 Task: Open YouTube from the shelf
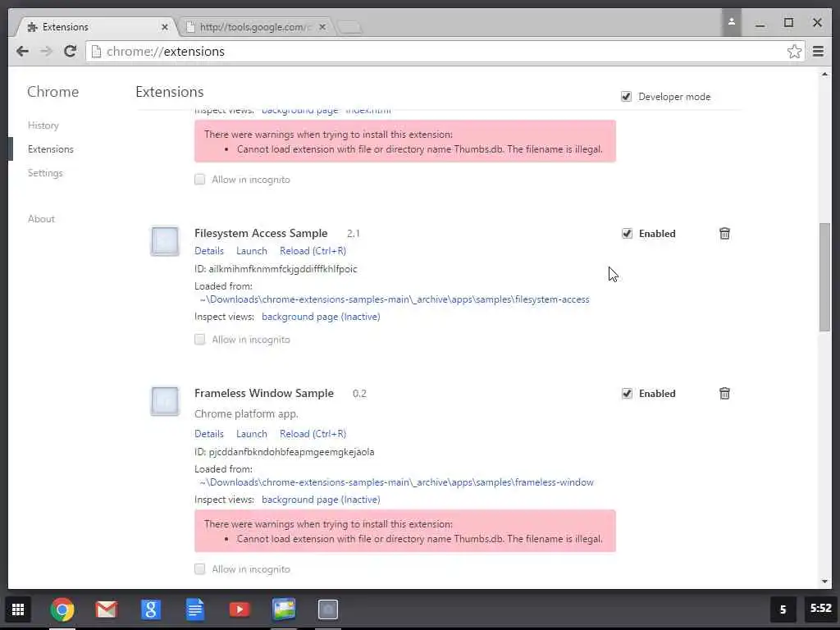(x=240, y=609)
